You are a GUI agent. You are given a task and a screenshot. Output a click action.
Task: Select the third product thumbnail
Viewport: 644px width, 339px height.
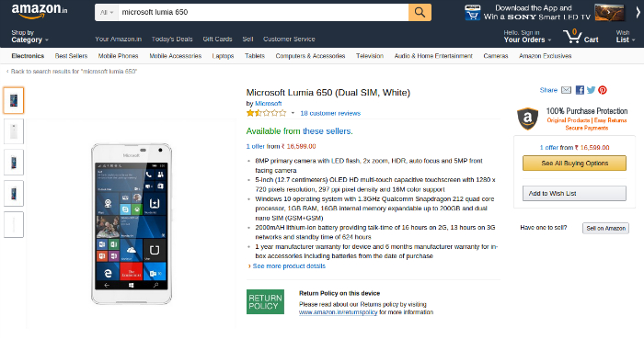[14, 163]
